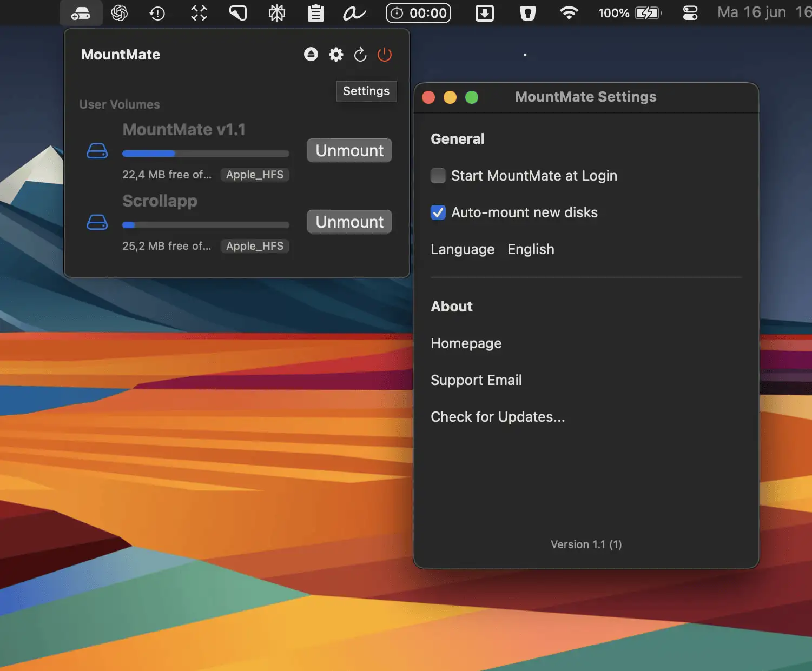Click the ChatGPT menu bar icon
The image size is (812, 671).
119,13
